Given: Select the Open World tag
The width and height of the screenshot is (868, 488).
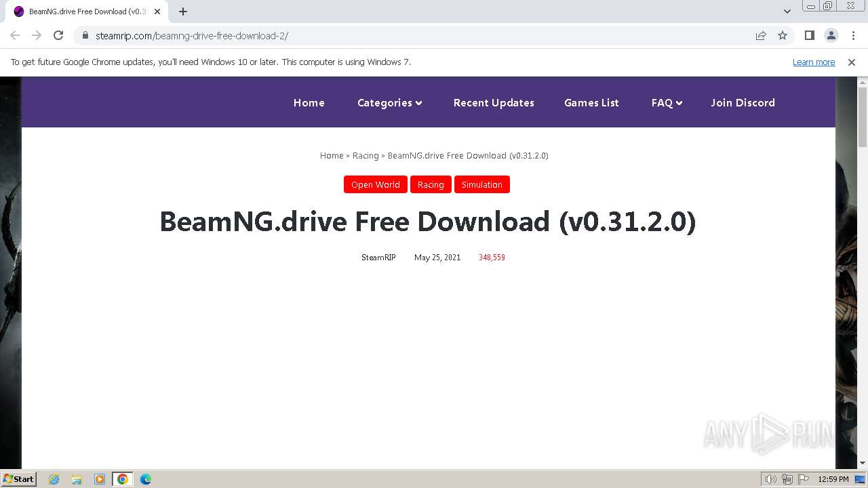Looking at the screenshot, I should click(x=375, y=184).
